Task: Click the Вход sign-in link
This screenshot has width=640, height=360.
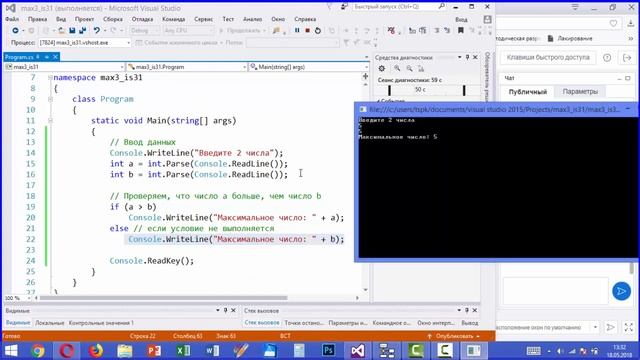Action: 461,20
